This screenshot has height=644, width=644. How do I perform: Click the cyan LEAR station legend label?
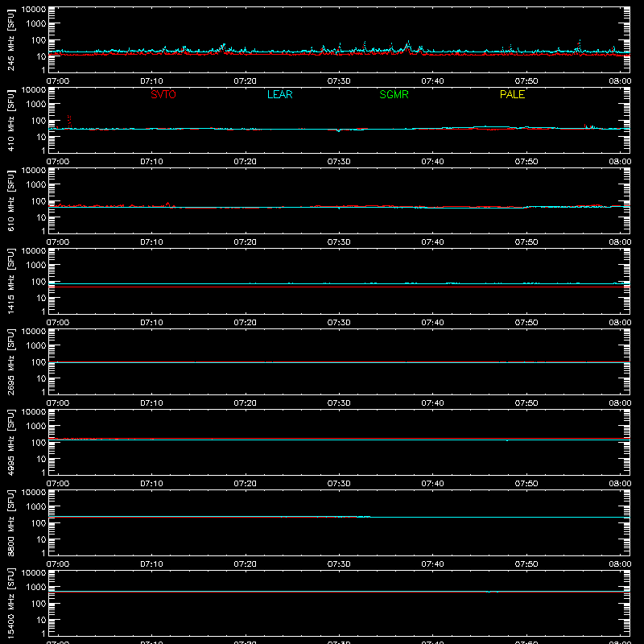279,94
